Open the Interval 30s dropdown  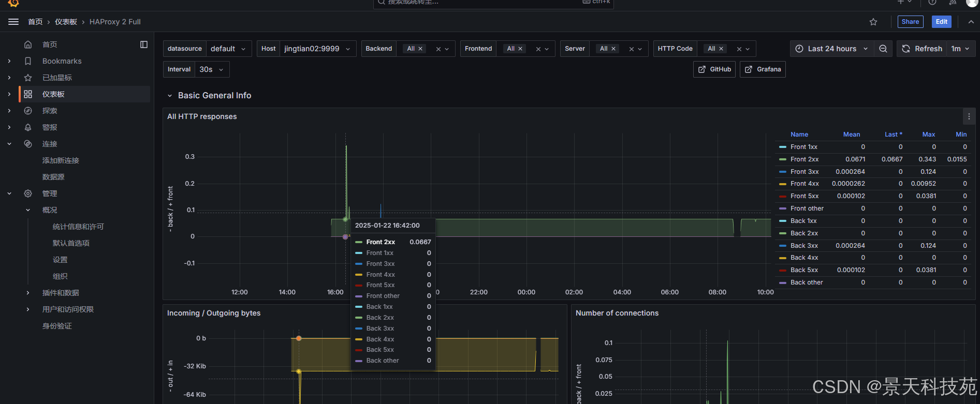(x=212, y=69)
